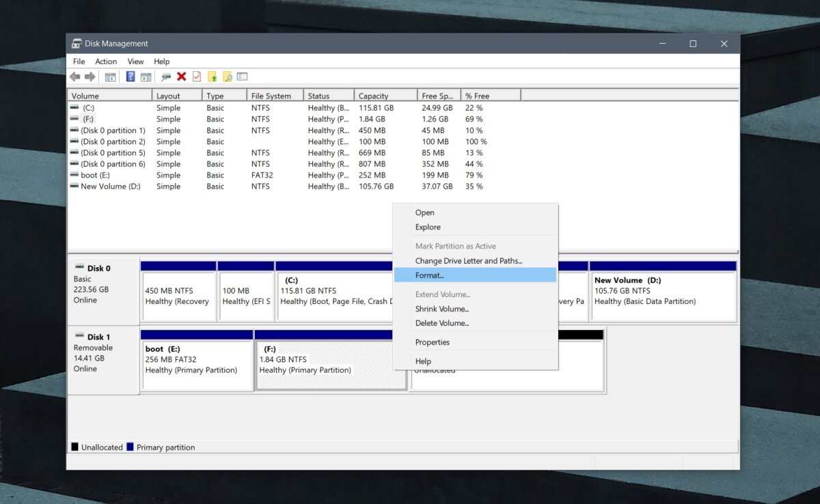Image resolution: width=820 pixels, height=504 pixels.
Task: Click the Back navigation arrow icon
Action: click(x=75, y=76)
